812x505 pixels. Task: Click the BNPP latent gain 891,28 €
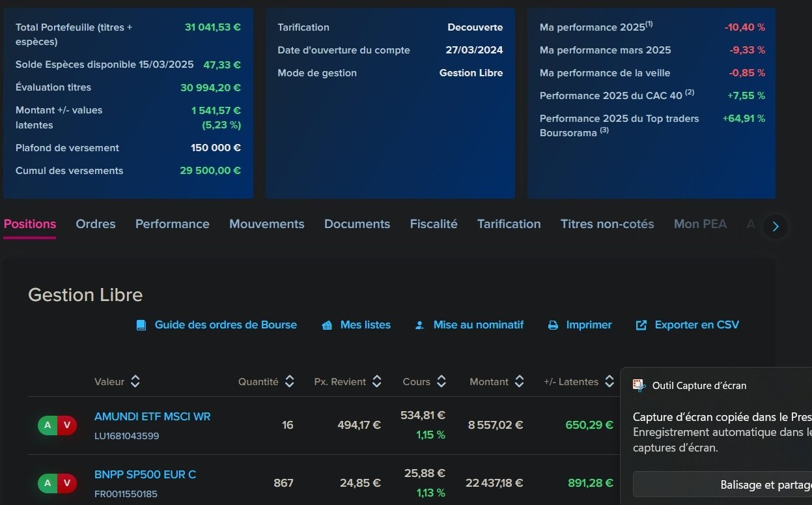click(x=589, y=483)
